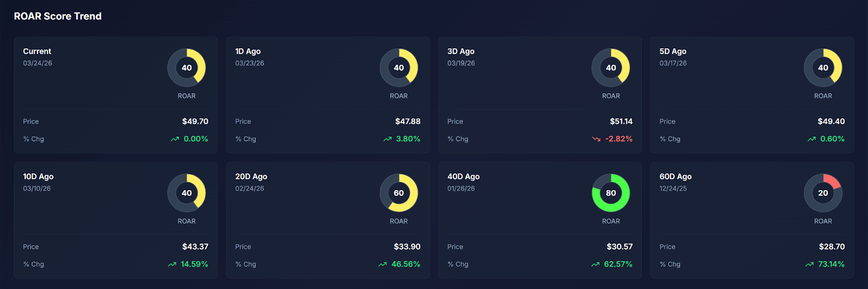Click the 5D Ago ROAR gauge

[x=823, y=68]
